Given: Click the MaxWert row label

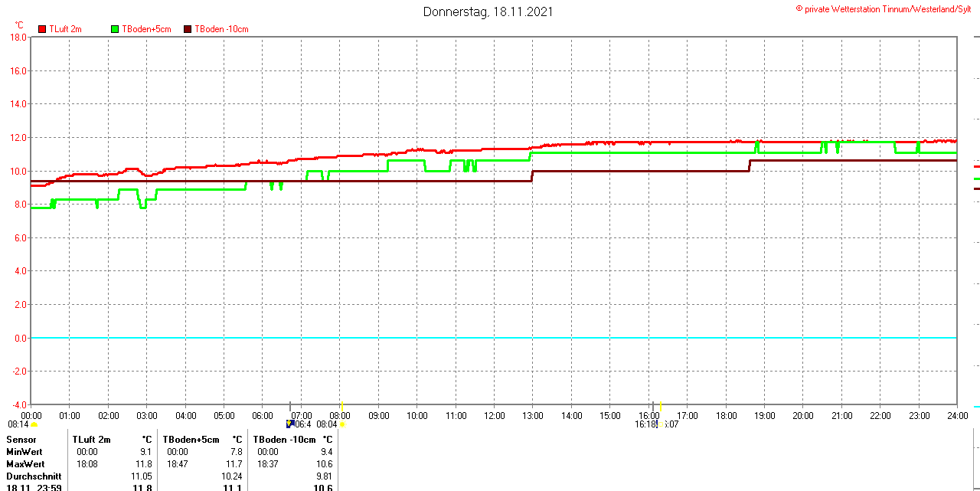Looking at the screenshot, I should point(25,464).
